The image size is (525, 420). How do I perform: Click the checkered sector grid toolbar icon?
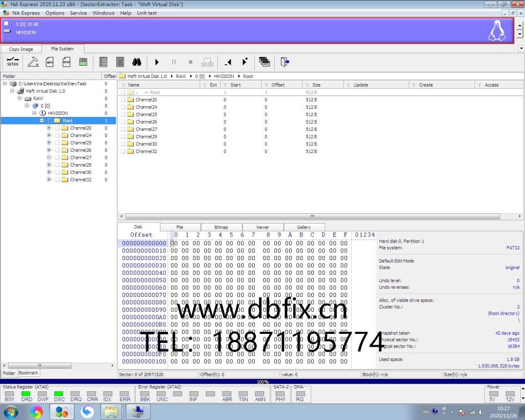pos(120,62)
